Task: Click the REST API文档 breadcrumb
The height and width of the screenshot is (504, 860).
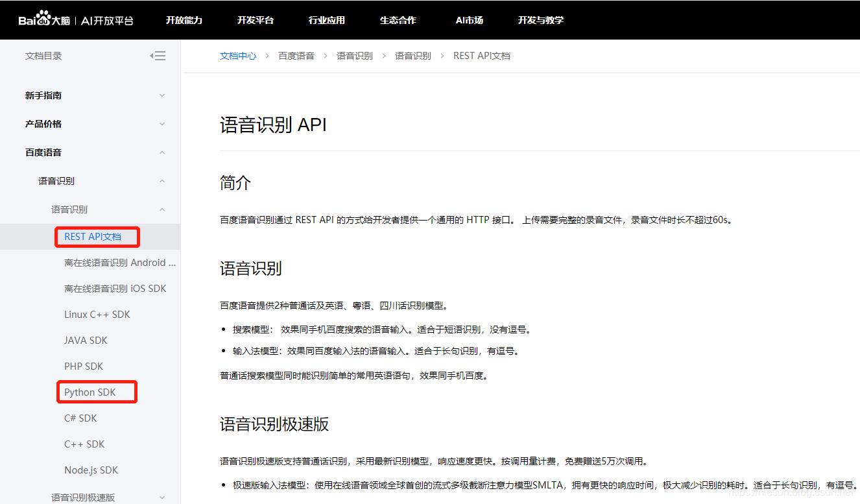Action: pyautogui.click(x=482, y=56)
